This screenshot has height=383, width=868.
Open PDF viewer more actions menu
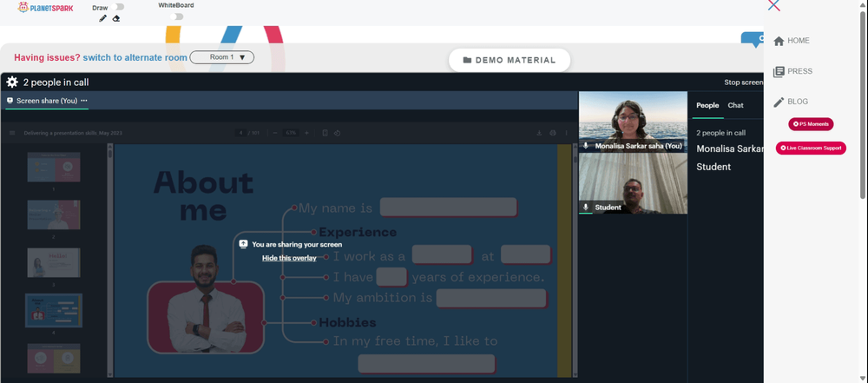tap(566, 133)
